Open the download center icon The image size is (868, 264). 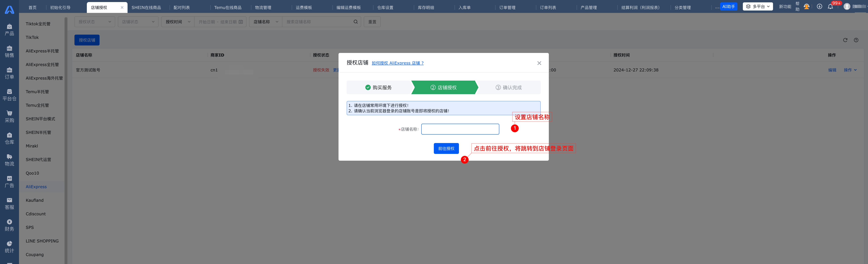coord(819,7)
